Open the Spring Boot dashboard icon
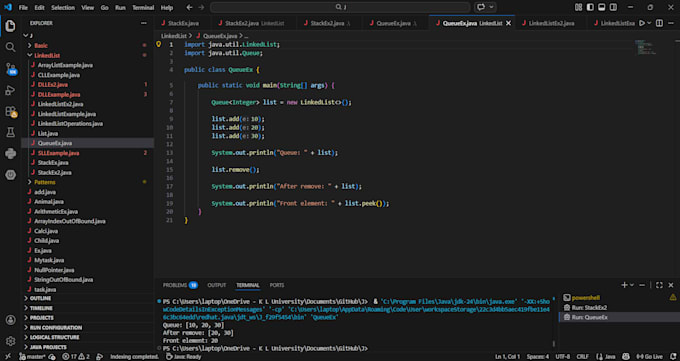The image size is (680, 361). tap(10, 174)
